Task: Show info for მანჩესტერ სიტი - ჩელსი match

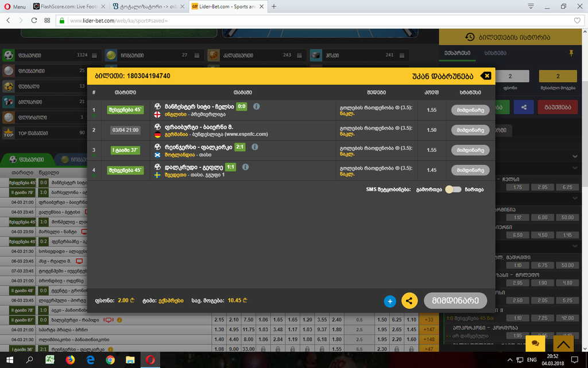Action: 256,106
